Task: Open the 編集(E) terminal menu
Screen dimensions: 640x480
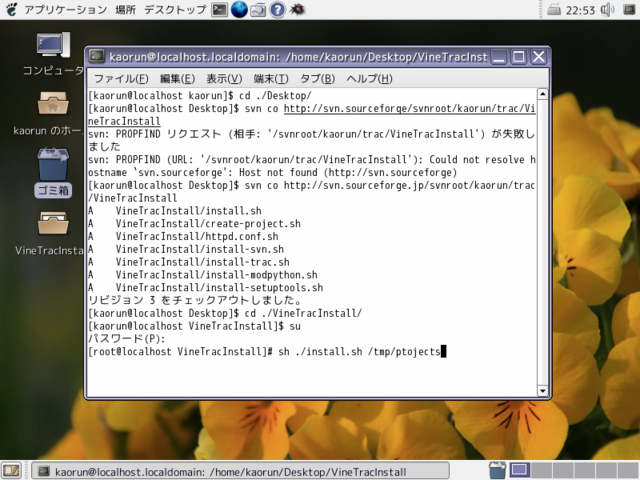Action: [177, 79]
